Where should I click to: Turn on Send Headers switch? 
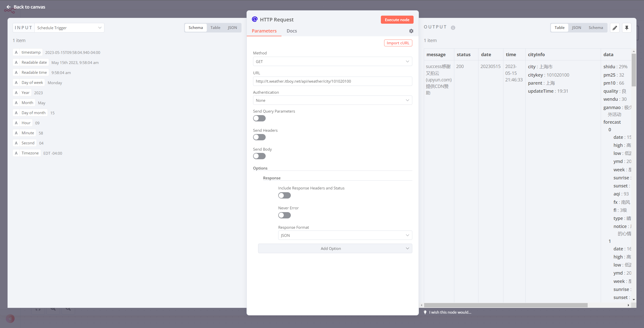click(x=259, y=137)
